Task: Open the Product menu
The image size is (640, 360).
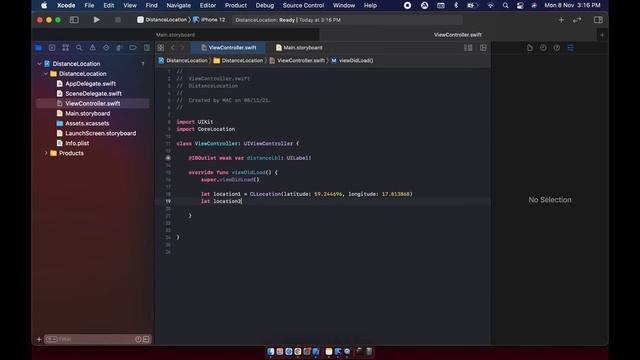Action: point(236,5)
